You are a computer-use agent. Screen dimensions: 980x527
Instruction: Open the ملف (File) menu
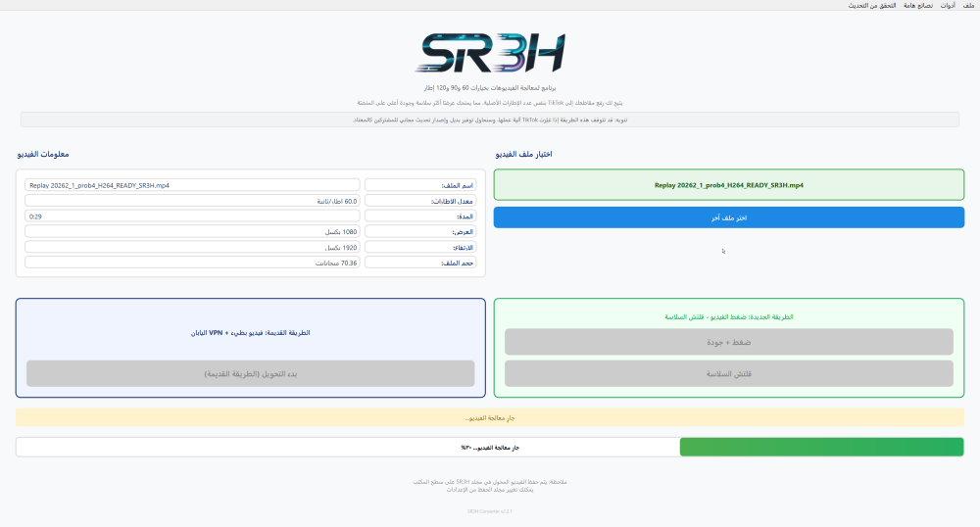point(968,5)
